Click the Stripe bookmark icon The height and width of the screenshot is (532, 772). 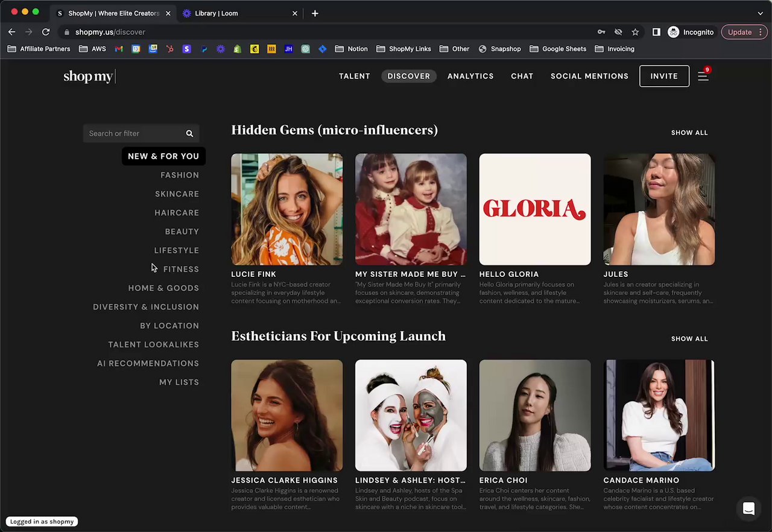tap(186, 49)
